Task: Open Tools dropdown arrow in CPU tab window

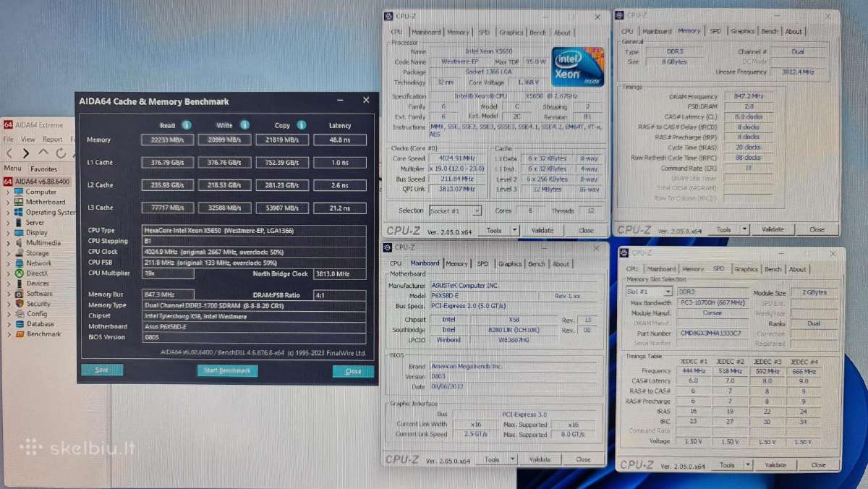Action: point(514,231)
